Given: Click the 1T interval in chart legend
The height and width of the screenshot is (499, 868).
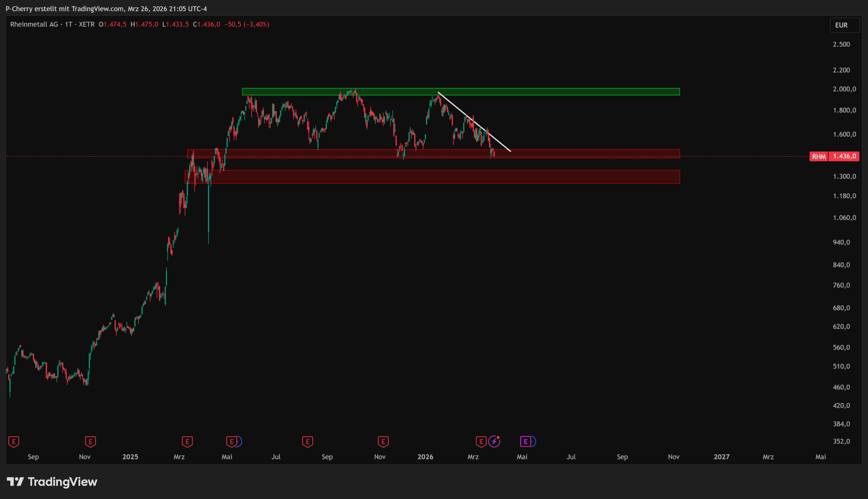Looking at the screenshot, I should coord(68,24).
